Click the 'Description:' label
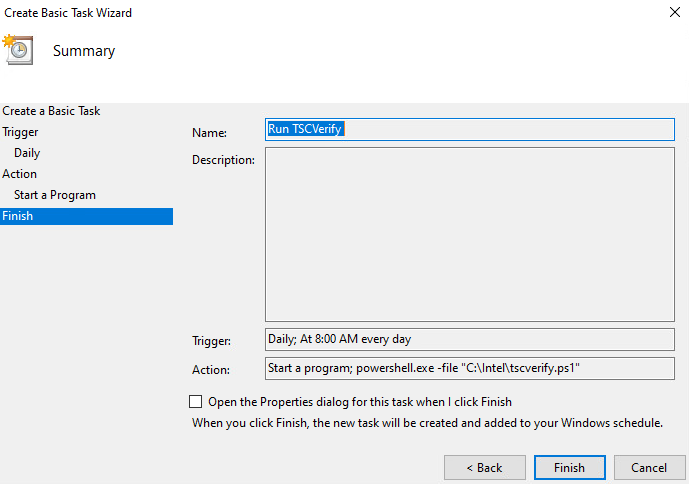 223,160
